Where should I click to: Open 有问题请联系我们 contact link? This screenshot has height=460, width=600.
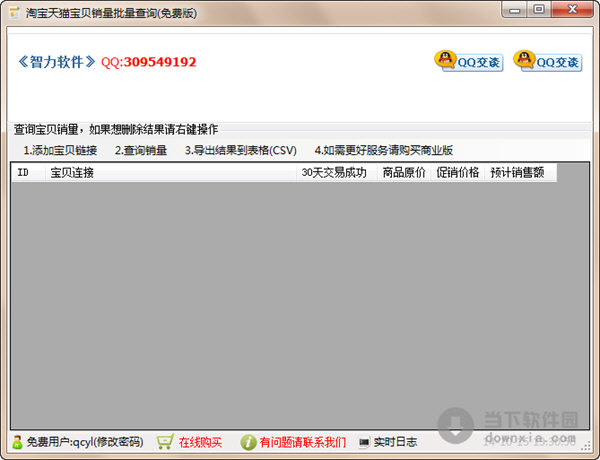[303, 443]
